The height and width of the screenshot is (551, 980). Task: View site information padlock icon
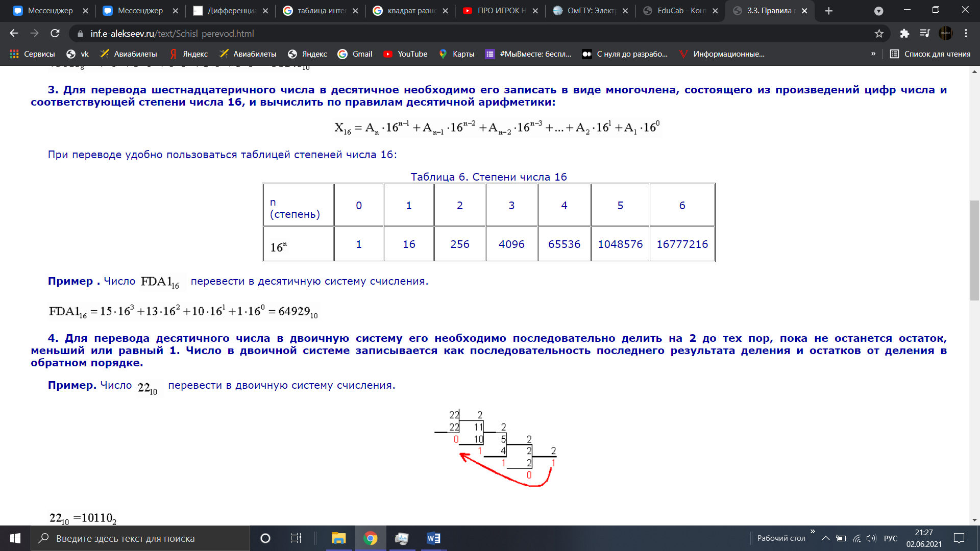pyautogui.click(x=80, y=34)
